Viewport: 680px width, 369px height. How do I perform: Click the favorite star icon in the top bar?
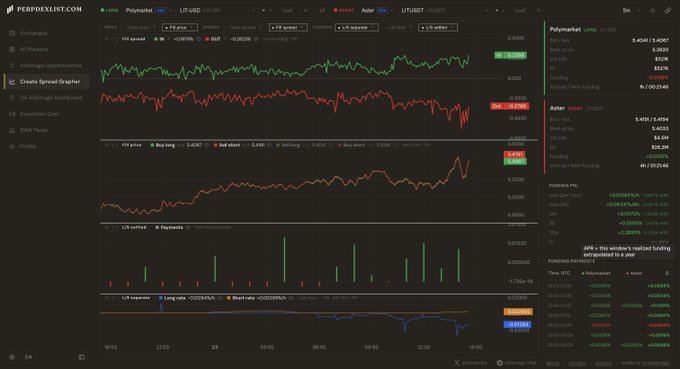click(652, 10)
